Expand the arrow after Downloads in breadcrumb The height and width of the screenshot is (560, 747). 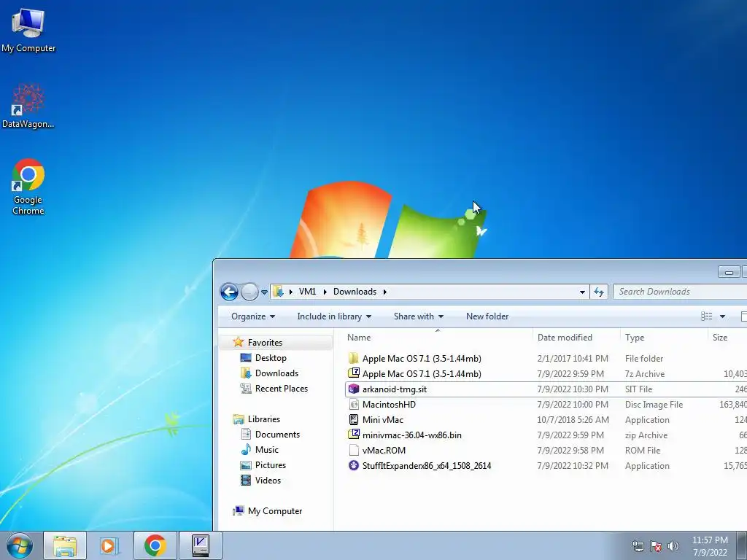pyautogui.click(x=385, y=292)
